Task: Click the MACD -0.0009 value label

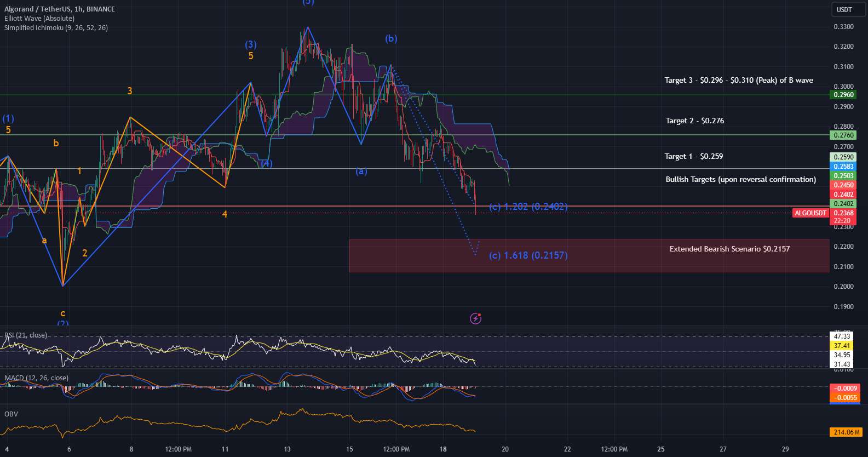Action: click(x=846, y=389)
